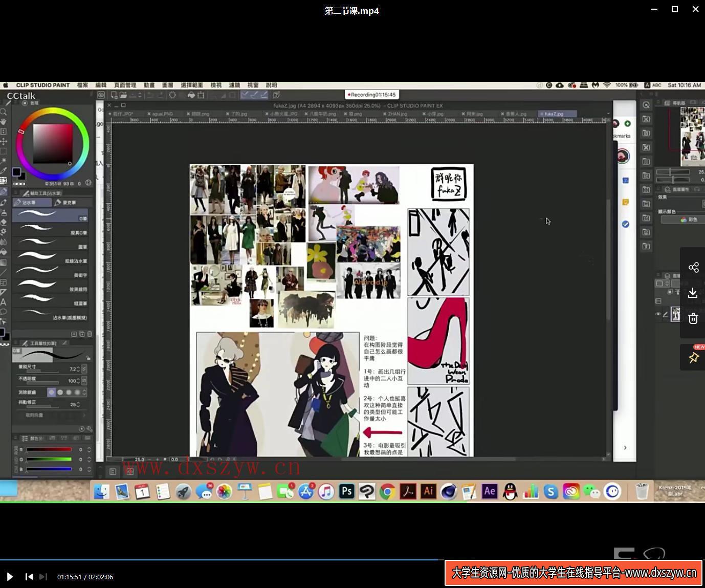Play the video with the play button
The width and height of the screenshot is (705, 588).
tap(10, 577)
